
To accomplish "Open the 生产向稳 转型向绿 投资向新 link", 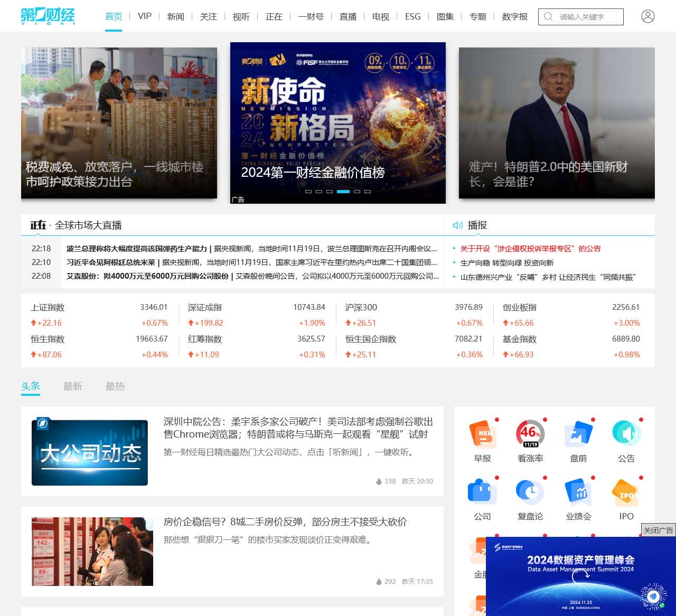I will [506, 263].
